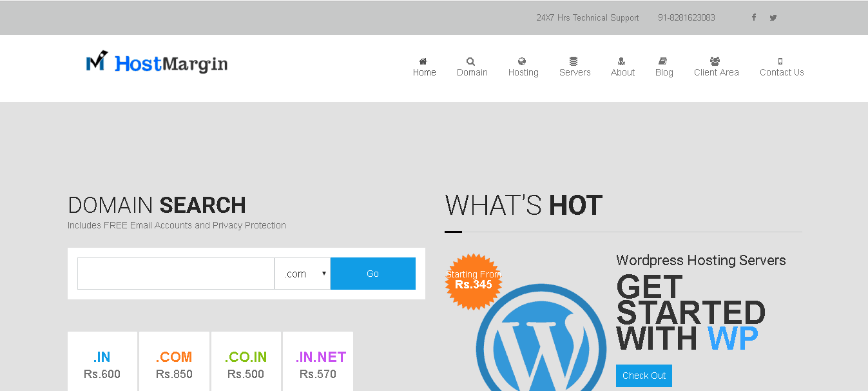Click the house icon above Home
Viewport: 868px width, 391px height.
pos(423,61)
